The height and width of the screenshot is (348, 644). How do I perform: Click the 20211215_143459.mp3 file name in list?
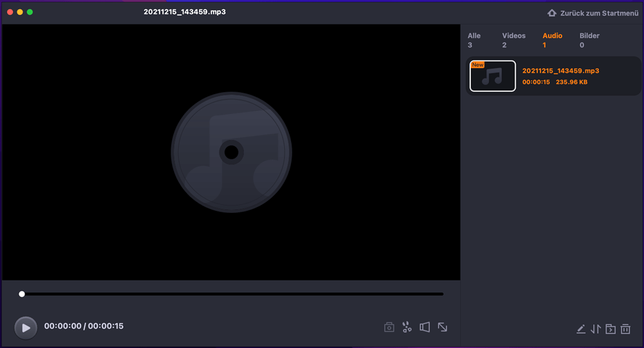561,71
